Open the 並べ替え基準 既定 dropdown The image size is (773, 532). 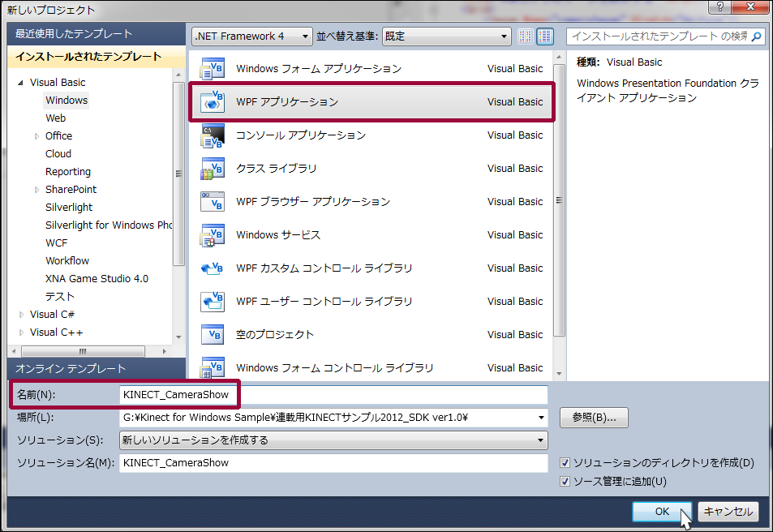446,36
